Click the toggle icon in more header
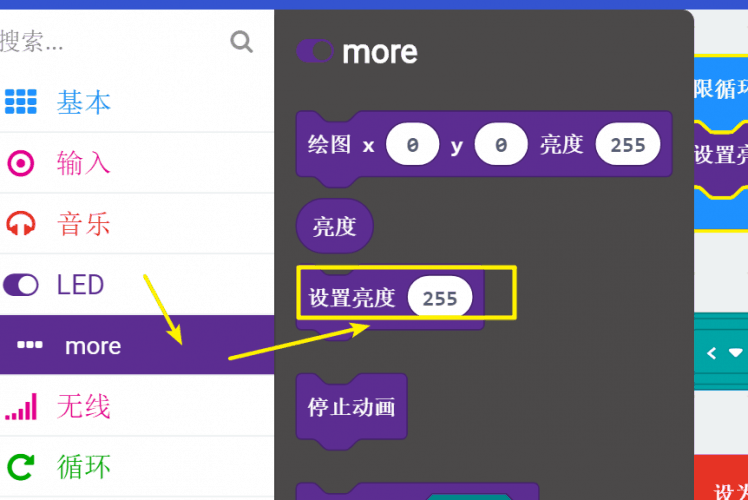This screenshot has height=500, width=748. point(314,51)
